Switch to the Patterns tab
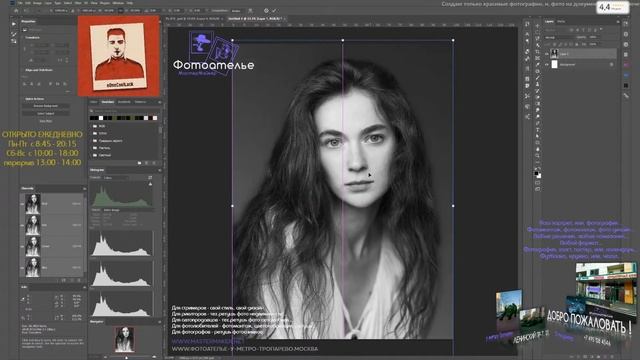This screenshot has height=360, width=640. point(140,102)
